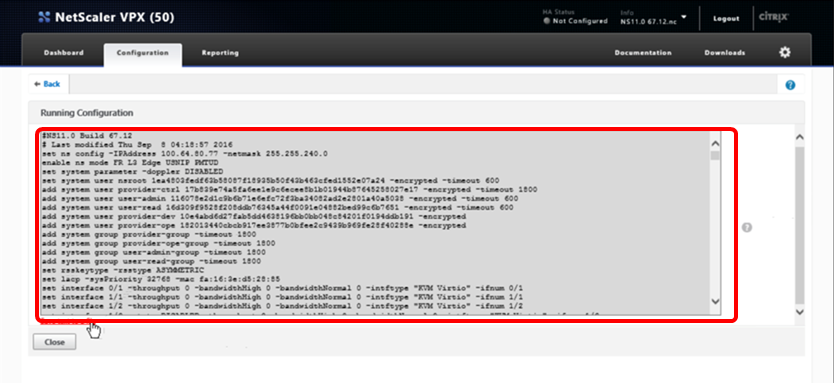The height and width of the screenshot is (383, 834).
Task: Click the 'add system group provider-ope-group' line
Action: (x=159, y=243)
